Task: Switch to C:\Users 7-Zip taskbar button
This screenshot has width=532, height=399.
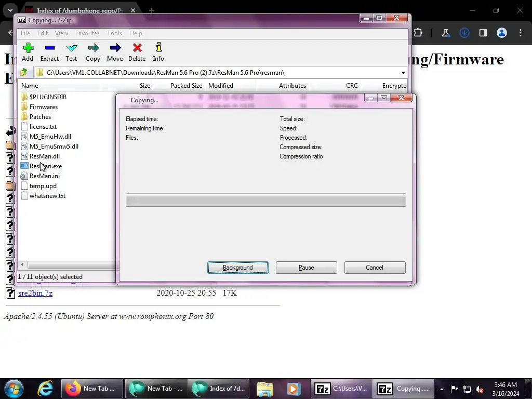Action: [341, 389]
